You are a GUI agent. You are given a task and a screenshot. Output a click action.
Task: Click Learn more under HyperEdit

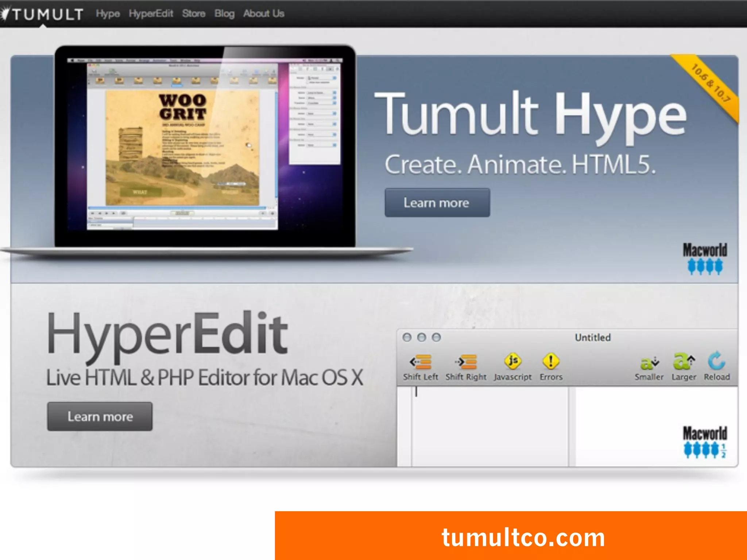(x=100, y=416)
